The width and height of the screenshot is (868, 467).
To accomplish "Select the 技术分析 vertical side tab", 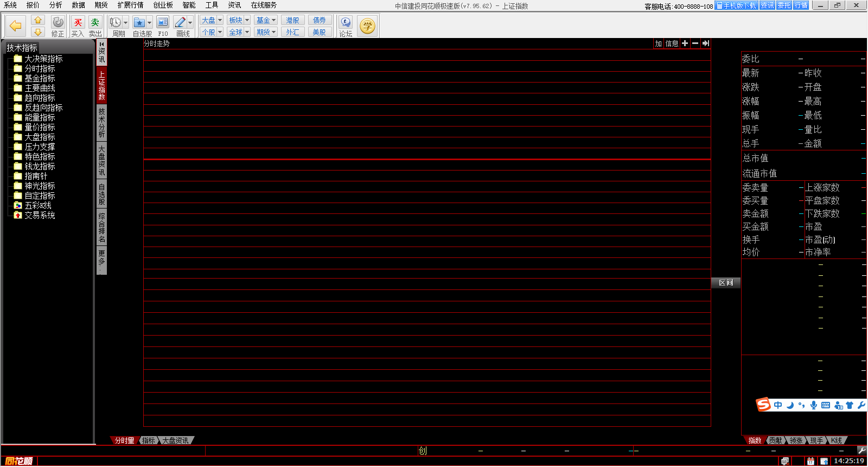I will coord(101,122).
